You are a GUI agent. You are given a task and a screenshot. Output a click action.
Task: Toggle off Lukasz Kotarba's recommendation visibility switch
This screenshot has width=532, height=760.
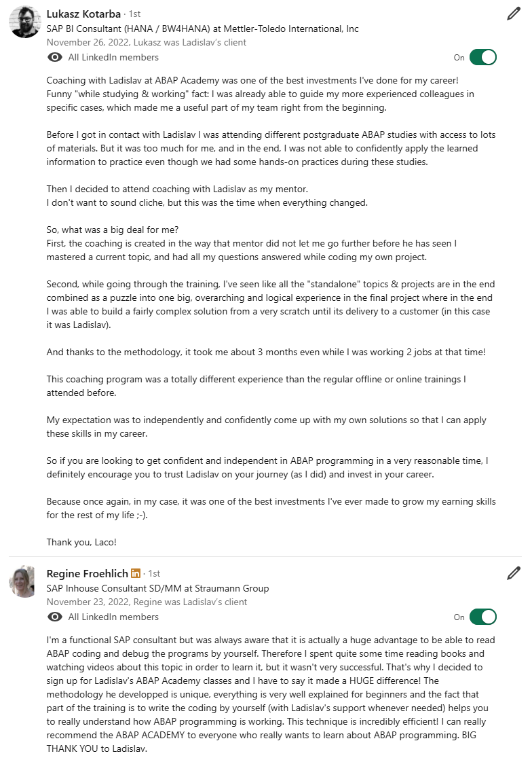tap(483, 57)
